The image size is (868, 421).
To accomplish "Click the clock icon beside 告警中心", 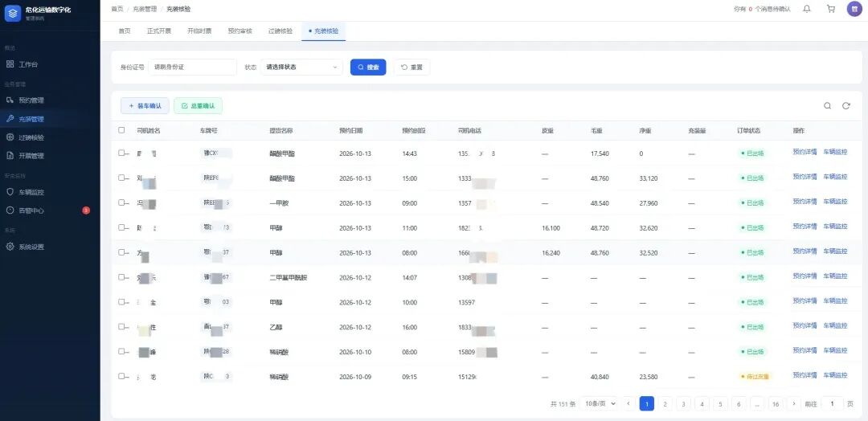I will (x=10, y=210).
